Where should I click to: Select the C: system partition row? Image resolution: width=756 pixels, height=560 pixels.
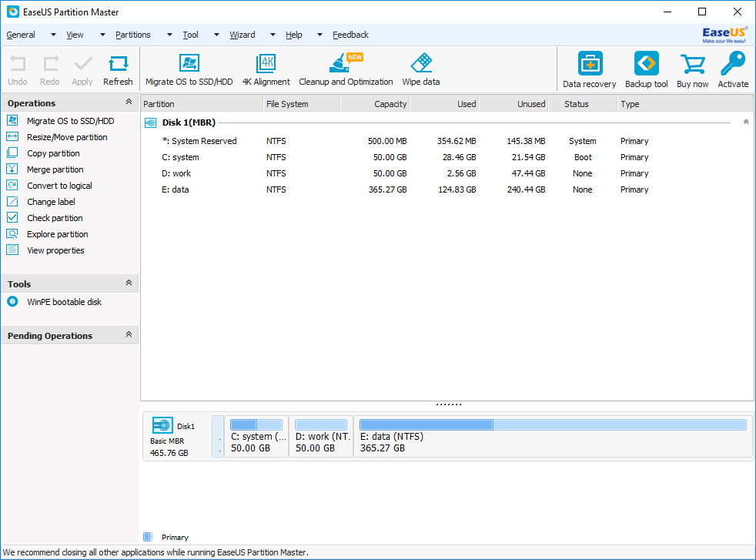coord(447,157)
